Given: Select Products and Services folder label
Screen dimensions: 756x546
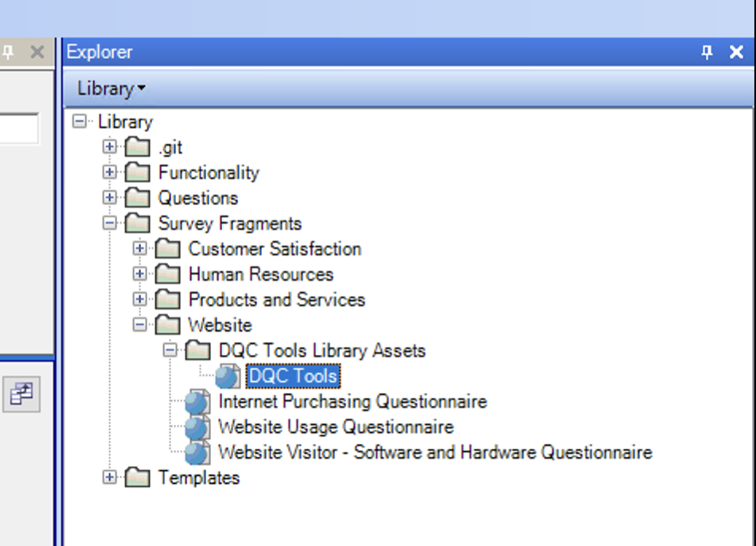Looking at the screenshot, I should (x=276, y=300).
